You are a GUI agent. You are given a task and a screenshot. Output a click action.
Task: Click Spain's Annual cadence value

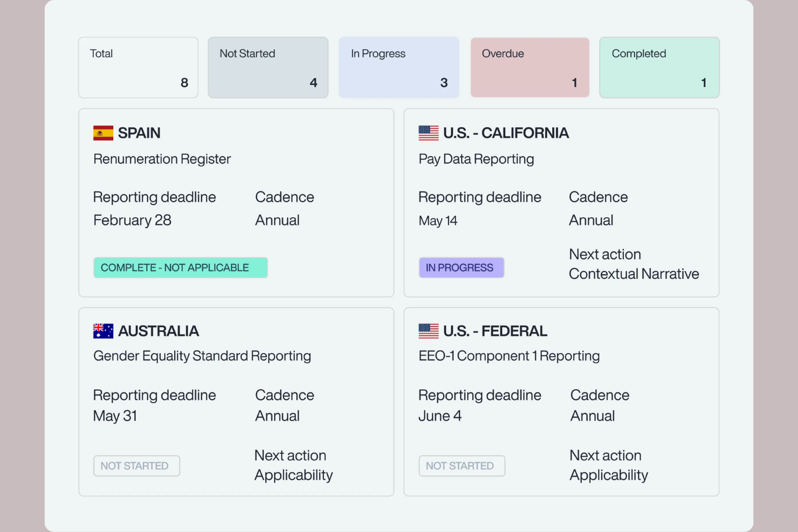pyautogui.click(x=277, y=220)
